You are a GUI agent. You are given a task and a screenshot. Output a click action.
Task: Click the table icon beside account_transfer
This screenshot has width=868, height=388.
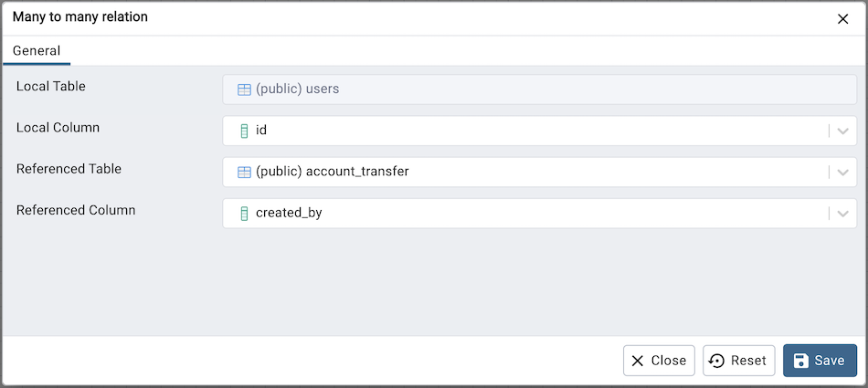coord(244,172)
